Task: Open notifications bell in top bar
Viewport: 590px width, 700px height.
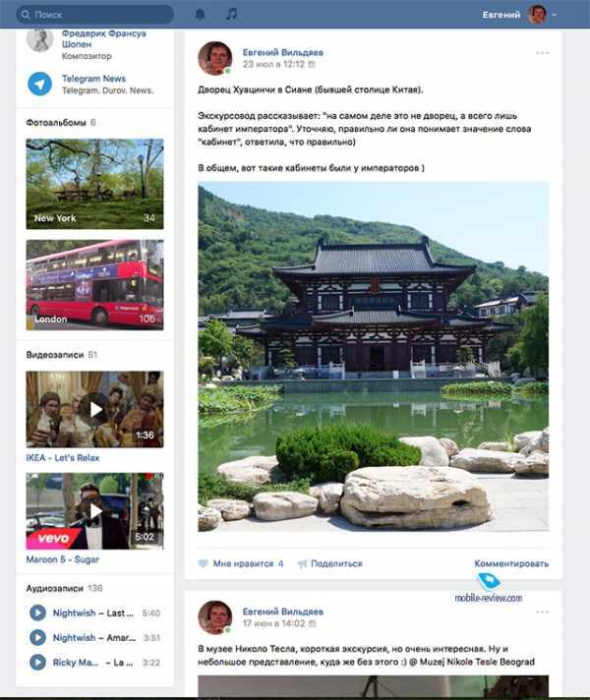Action: (200, 15)
